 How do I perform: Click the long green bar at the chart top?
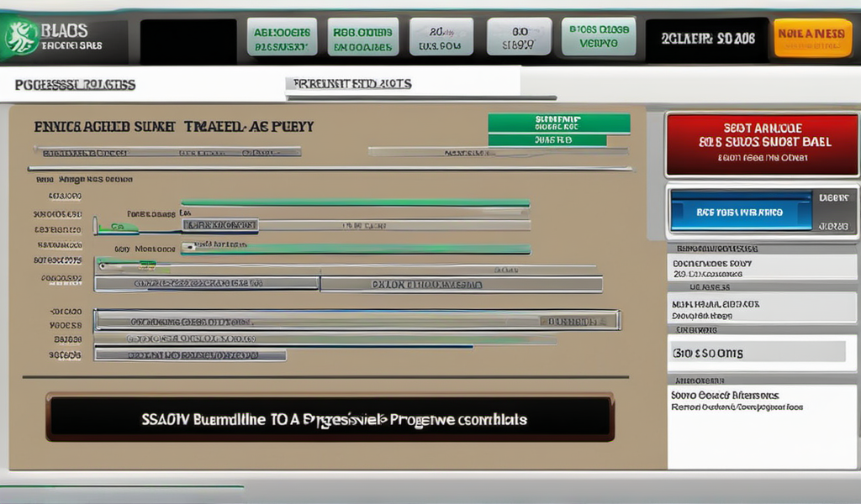coord(355,202)
